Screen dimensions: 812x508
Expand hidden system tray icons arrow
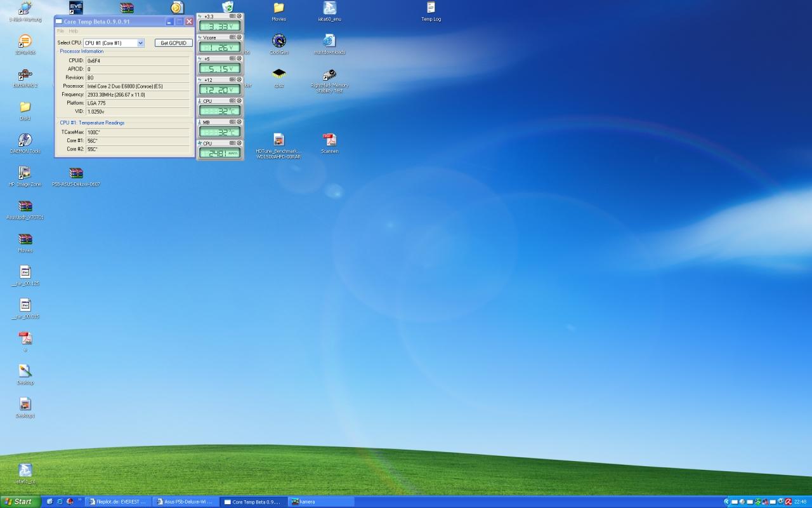pyautogui.click(x=727, y=502)
